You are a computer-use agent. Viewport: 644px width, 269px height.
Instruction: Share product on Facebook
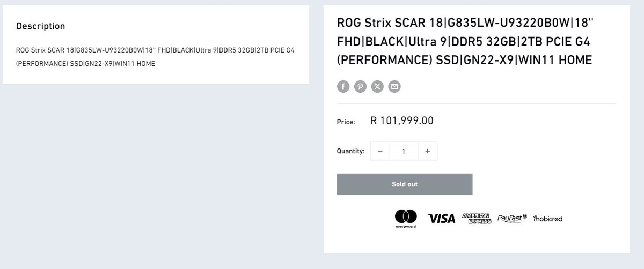(x=343, y=86)
